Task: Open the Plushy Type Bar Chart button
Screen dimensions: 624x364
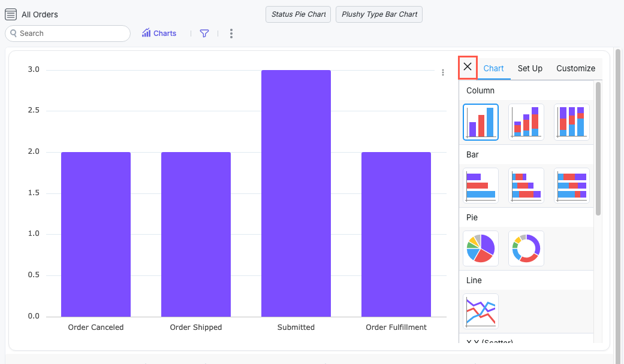Action: [x=379, y=14]
